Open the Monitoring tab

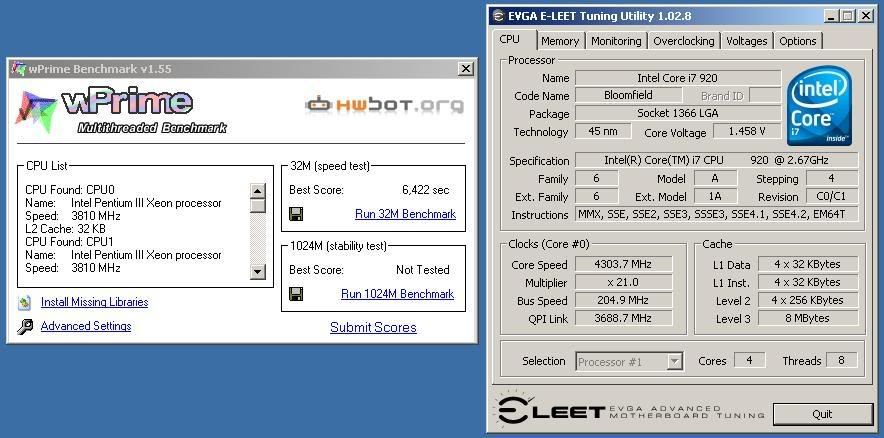pos(616,41)
